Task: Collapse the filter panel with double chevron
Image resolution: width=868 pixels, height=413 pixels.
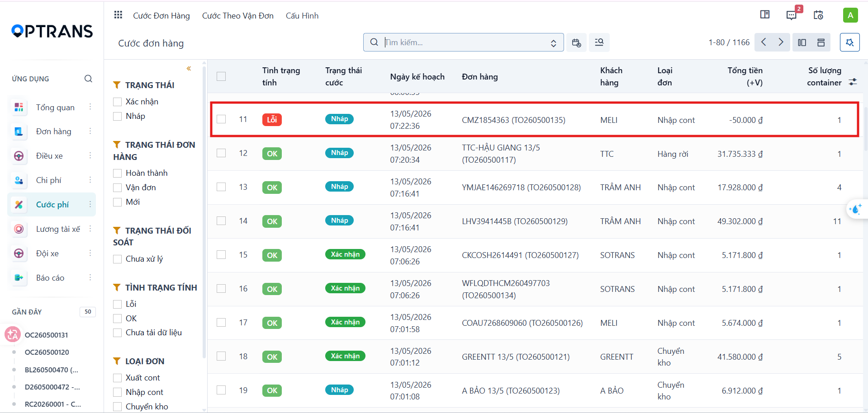Action: point(189,69)
